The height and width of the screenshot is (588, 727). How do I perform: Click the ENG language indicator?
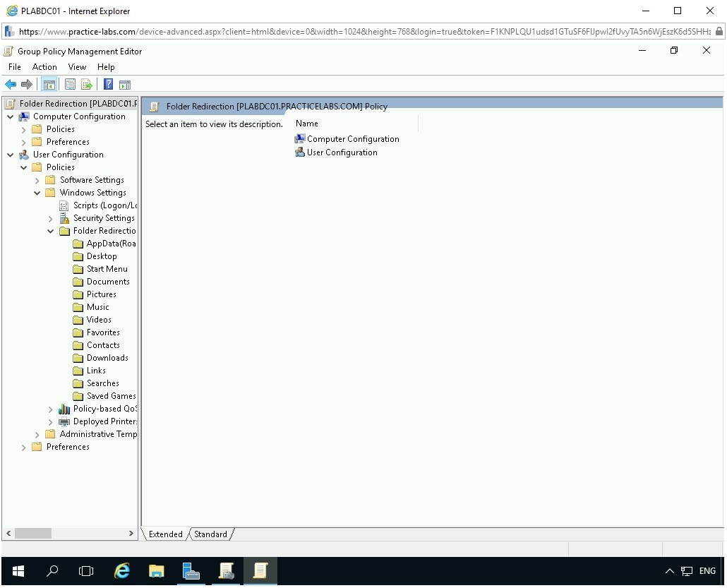coord(707,571)
